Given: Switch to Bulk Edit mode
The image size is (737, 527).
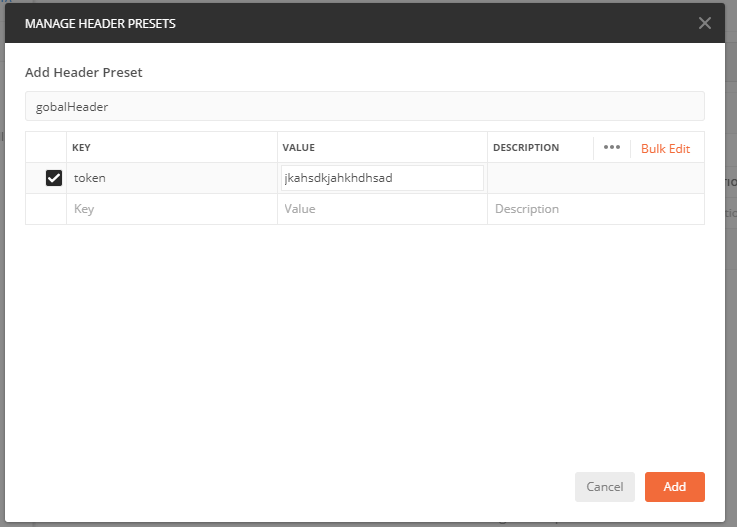Looking at the screenshot, I should [665, 148].
